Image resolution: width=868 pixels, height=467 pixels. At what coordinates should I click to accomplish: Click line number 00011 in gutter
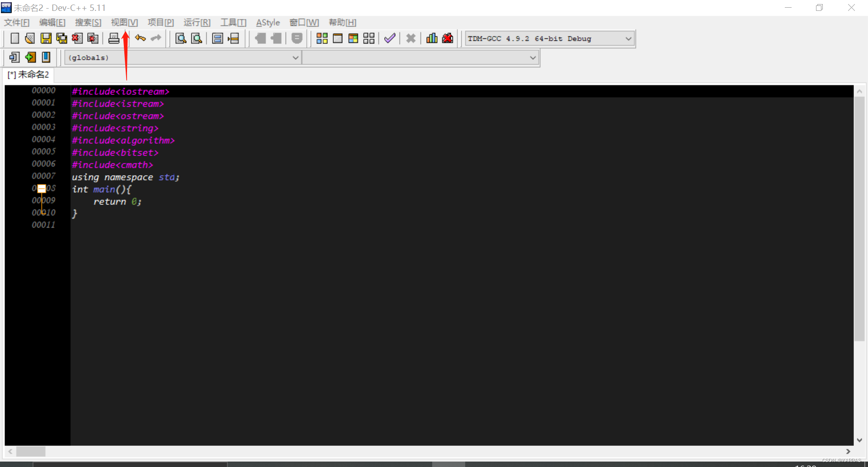pyautogui.click(x=43, y=224)
